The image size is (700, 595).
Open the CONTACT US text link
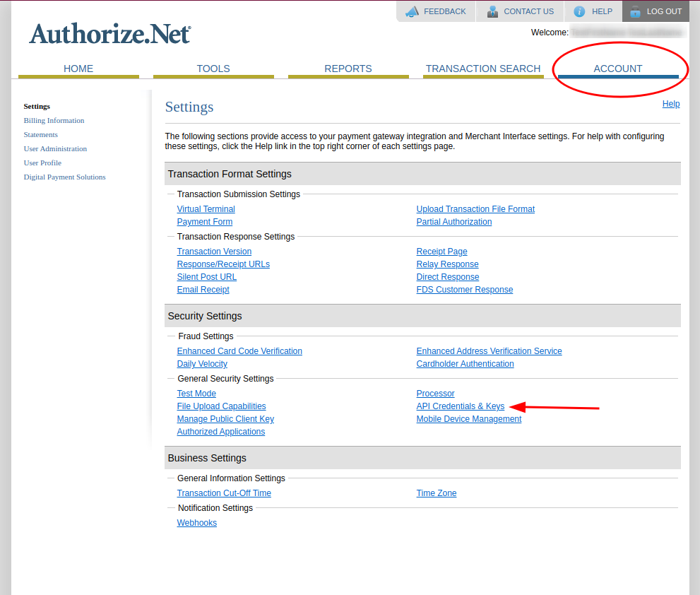coord(528,11)
